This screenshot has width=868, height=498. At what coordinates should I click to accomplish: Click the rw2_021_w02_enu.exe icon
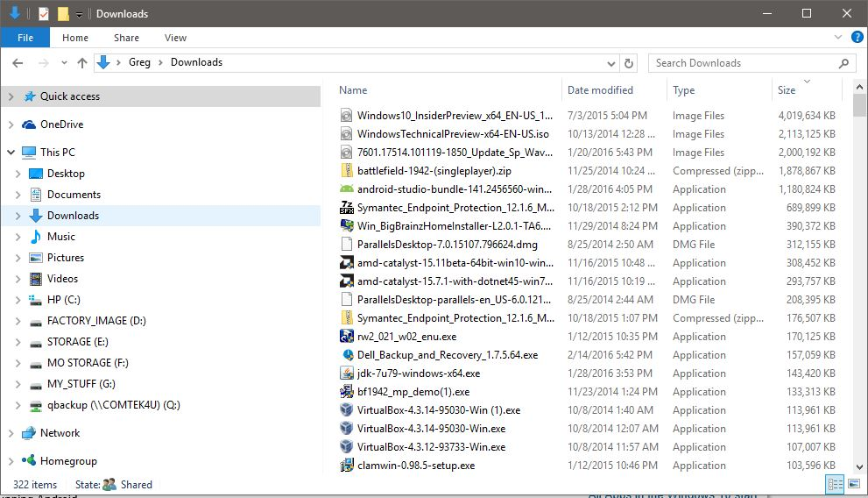pyautogui.click(x=347, y=337)
